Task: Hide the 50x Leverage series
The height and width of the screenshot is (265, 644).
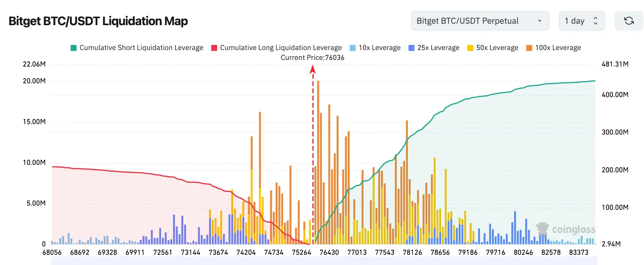Action: [493, 48]
